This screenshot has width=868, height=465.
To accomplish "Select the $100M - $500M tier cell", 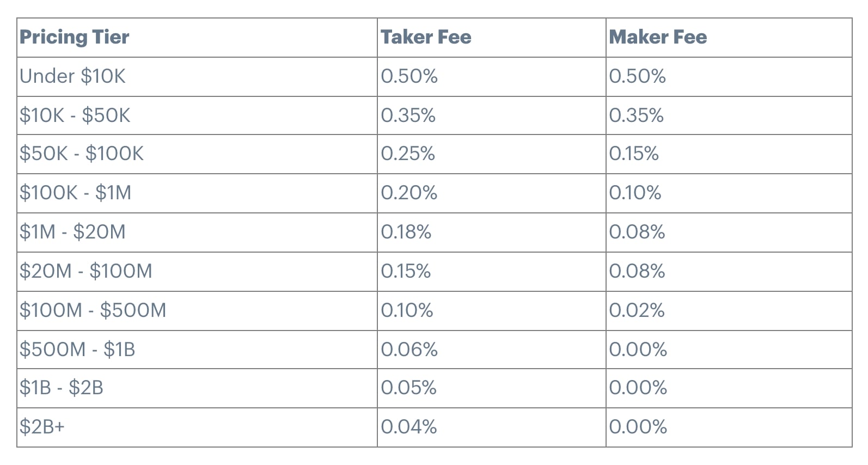I will pos(93,310).
